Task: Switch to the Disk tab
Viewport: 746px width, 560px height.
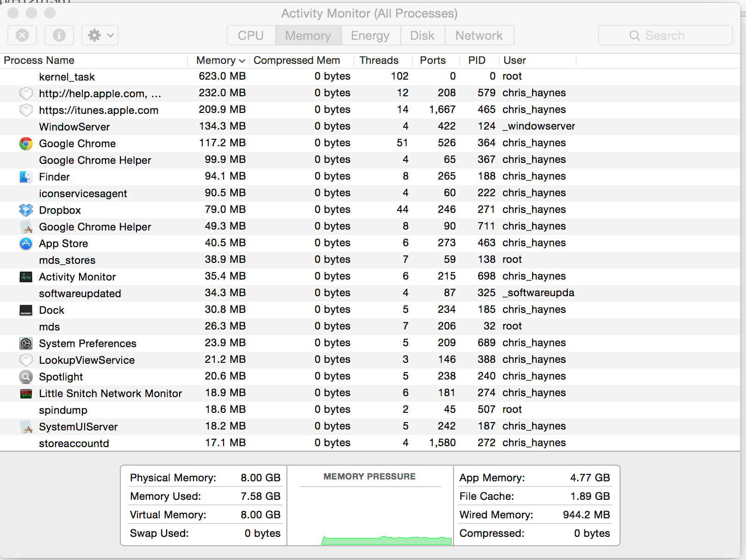Action: pos(422,35)
